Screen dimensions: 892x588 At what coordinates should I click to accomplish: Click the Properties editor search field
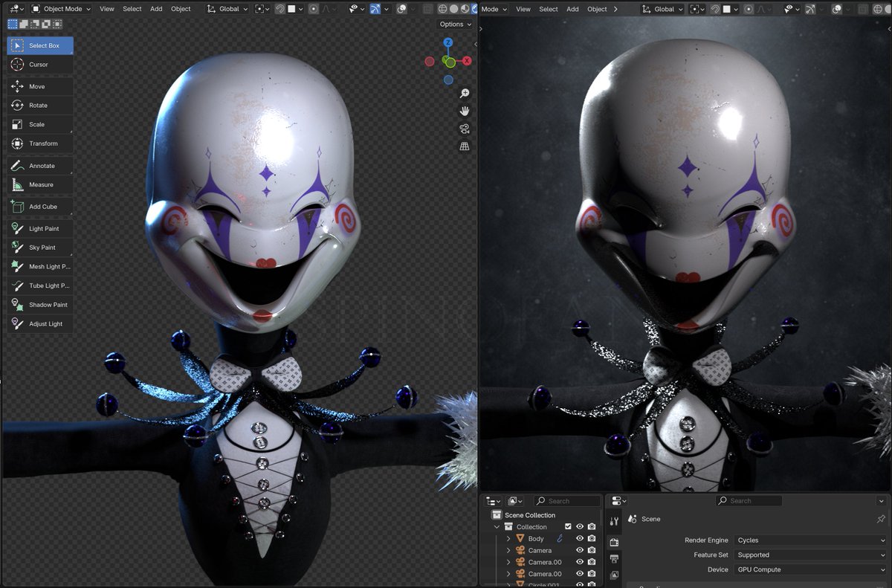(749, 501)
